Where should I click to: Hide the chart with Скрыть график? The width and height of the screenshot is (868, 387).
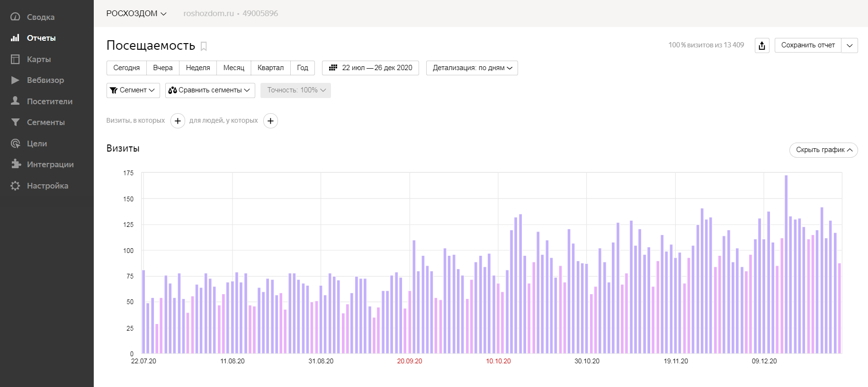point(823,150)
